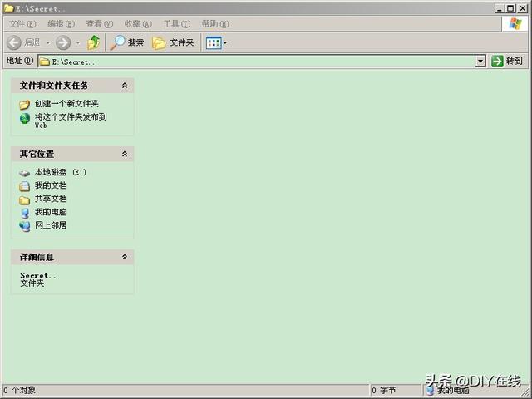
Task: Minimize the explorer window
Action: coord(499,8)
